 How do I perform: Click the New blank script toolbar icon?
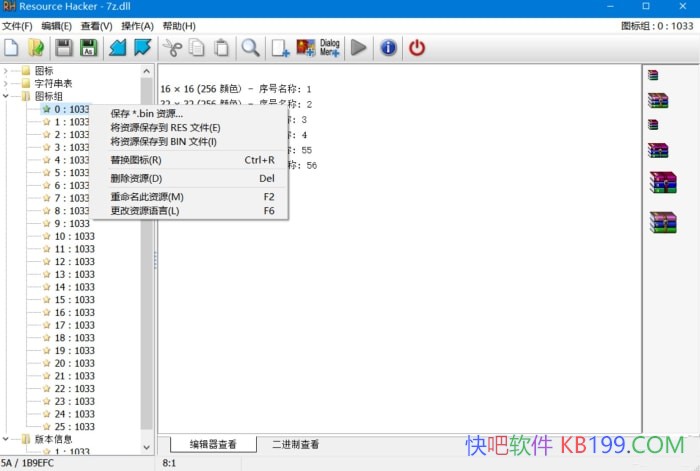click(x=12, y=47)
